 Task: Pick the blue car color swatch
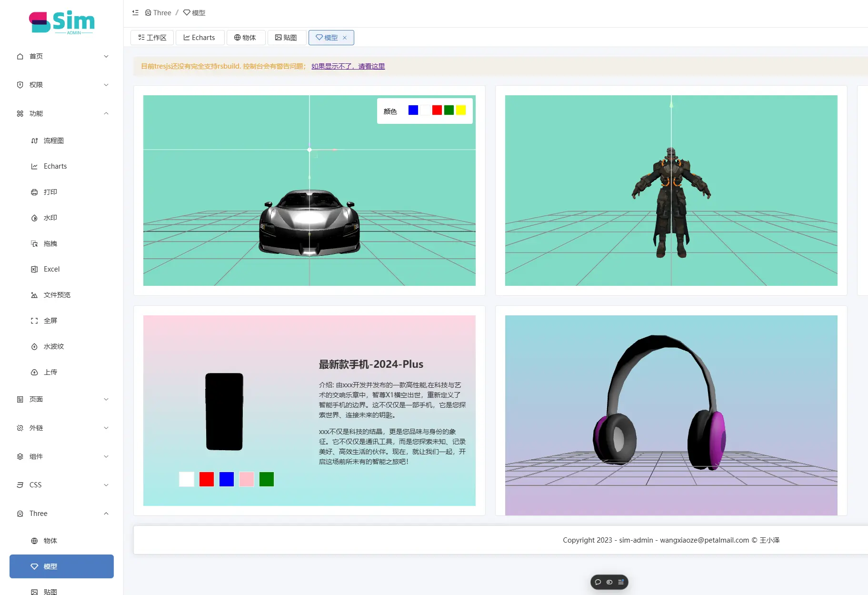[413, 110]
